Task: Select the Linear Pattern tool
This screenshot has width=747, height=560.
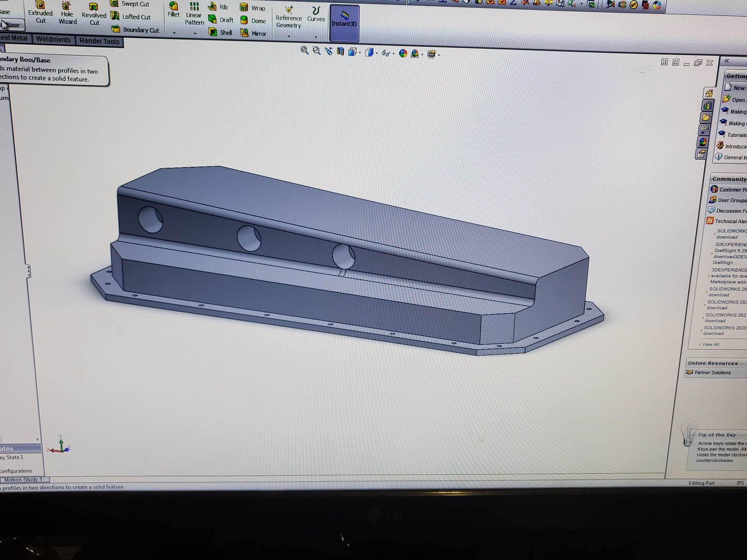Action: pyautogui.click(x=194, y=13)
